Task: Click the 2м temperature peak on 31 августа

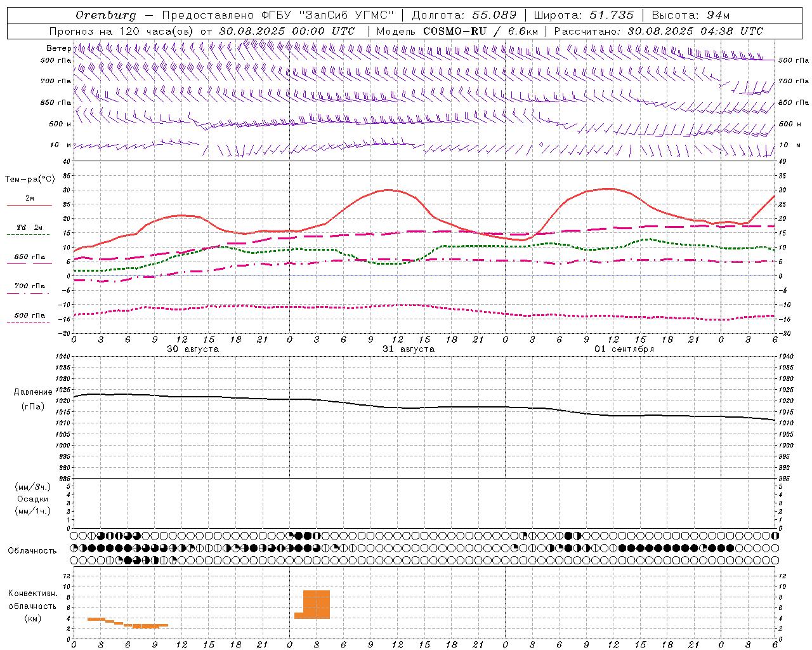Action: tap(388, 190)
